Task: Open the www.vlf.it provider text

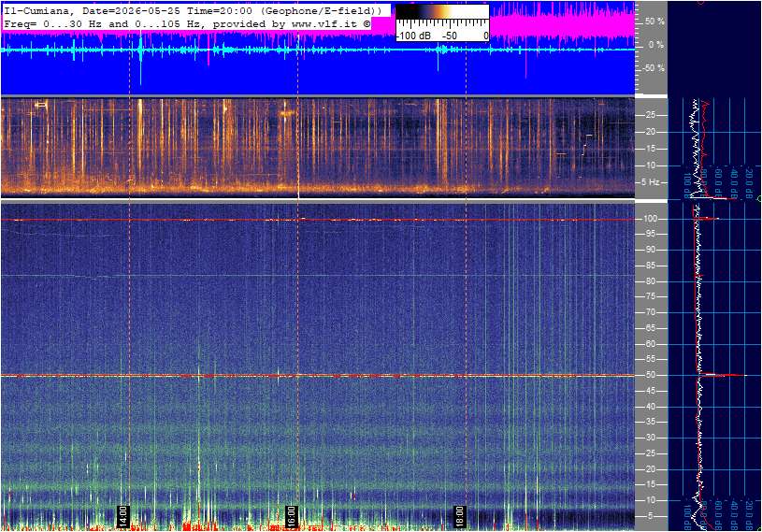Action: click(x=323, y=23)
